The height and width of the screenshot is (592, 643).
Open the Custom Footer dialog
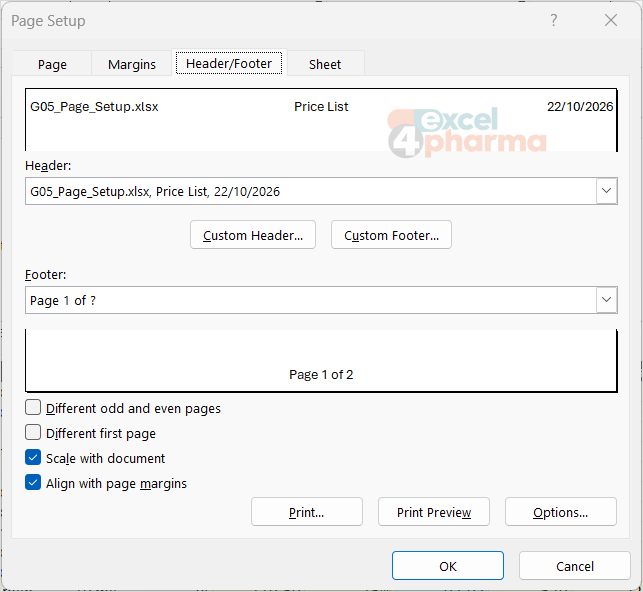click(x=391, y=235)
